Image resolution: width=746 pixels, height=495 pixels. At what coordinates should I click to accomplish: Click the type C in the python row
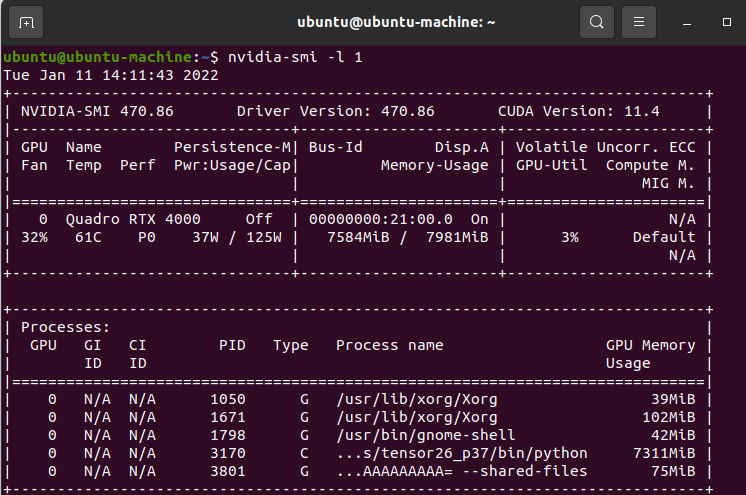pyautogui.click(x=304, y=454)
